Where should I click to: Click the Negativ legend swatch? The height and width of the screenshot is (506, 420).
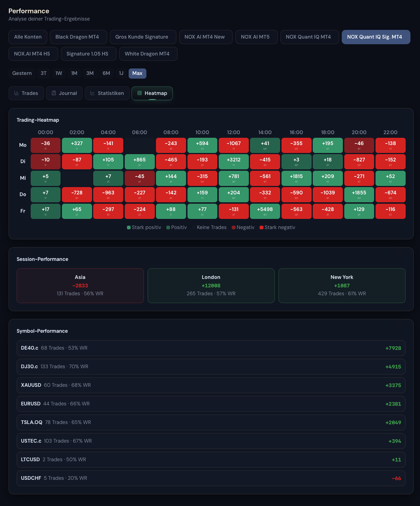(x=234, y=228)
